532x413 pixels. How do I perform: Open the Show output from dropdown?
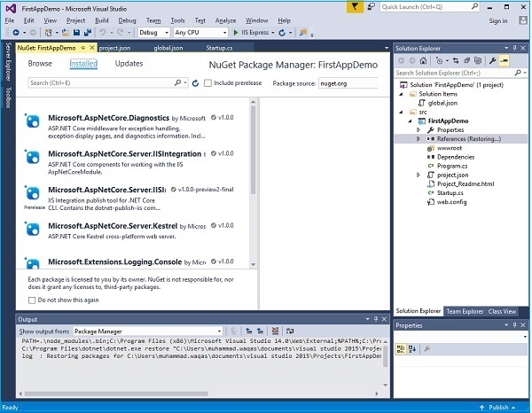[x=149, y=331]
